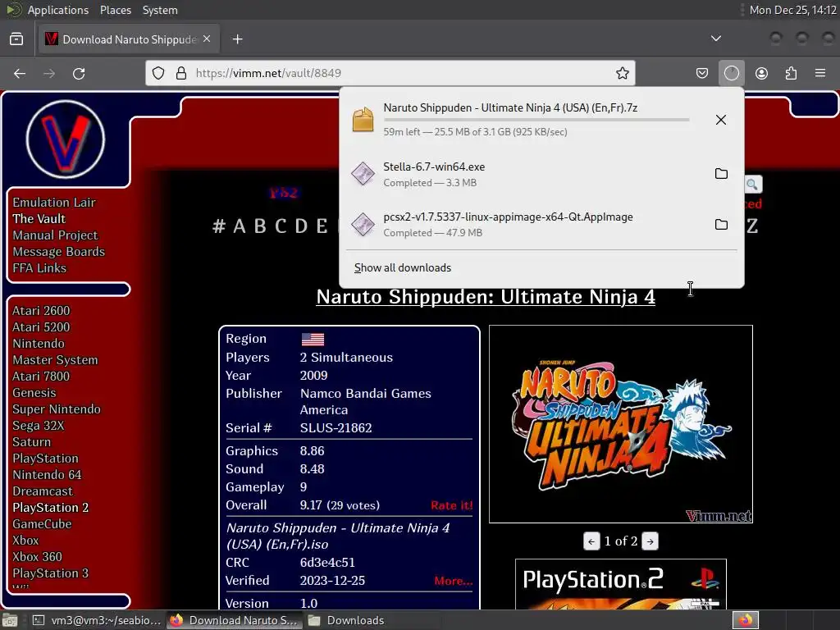Cancel the Naruto Shippuden 7z download

point(721,120)
